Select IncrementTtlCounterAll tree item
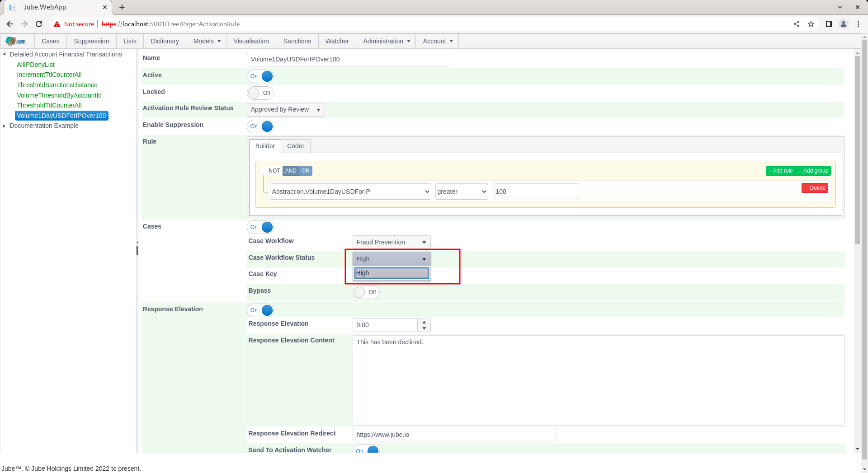Screen dimensions: 868x473 pos(49,75)
